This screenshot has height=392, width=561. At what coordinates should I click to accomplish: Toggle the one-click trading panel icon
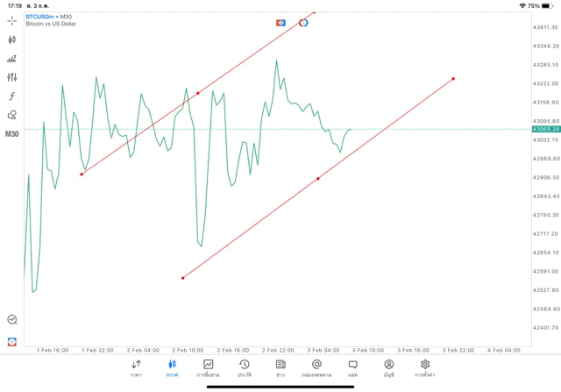pos(12,341)
